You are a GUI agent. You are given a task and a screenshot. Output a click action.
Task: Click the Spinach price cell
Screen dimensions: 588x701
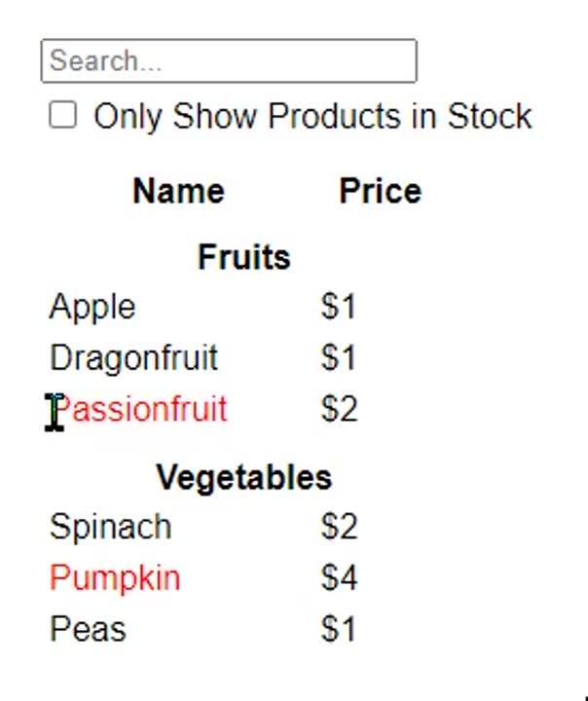point(339,527)
